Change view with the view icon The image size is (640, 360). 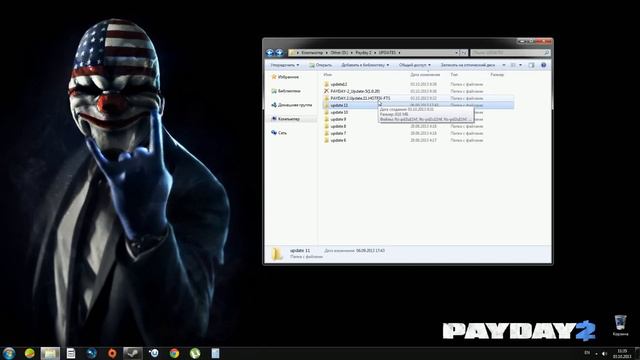513,65
